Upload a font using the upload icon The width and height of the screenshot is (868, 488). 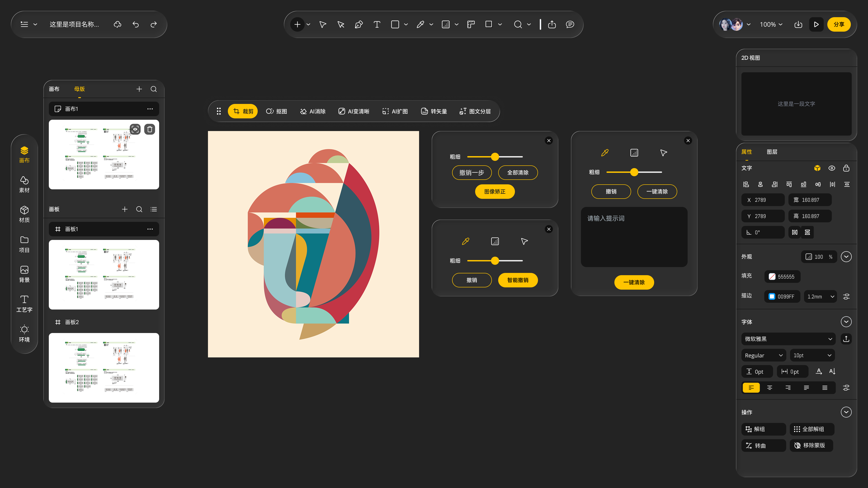(846, 339)
